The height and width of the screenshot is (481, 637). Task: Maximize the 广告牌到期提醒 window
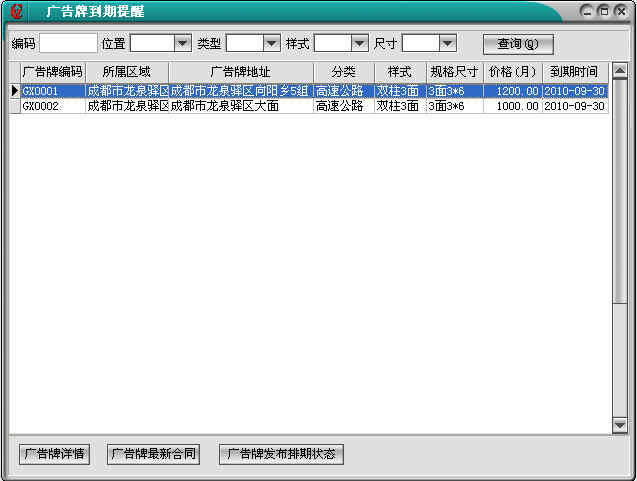click(x=604, y=11)
